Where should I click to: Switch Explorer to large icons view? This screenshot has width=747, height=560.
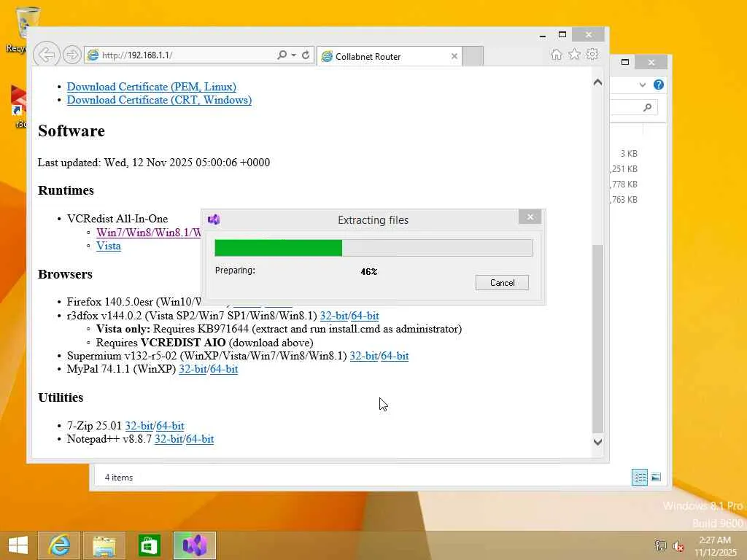[656, 477]
